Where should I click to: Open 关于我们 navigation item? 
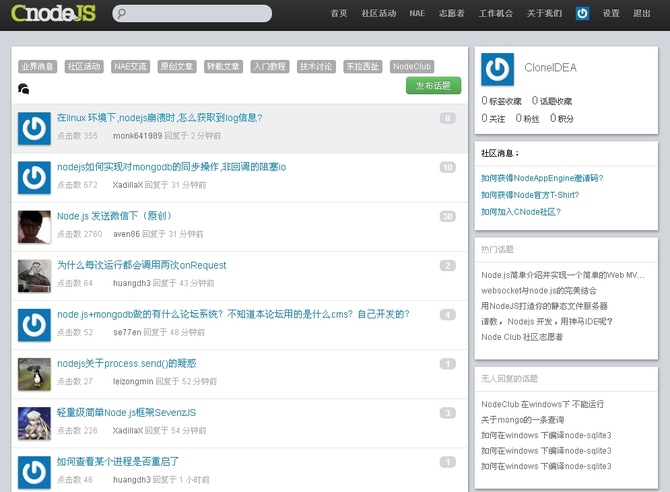point(544,13)
